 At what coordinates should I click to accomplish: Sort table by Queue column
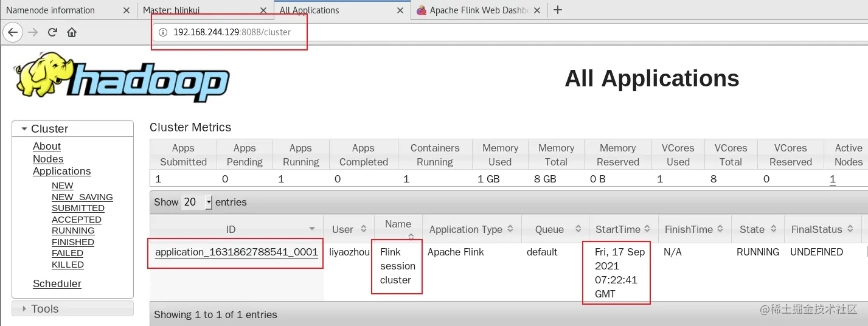tap(555, 229)
